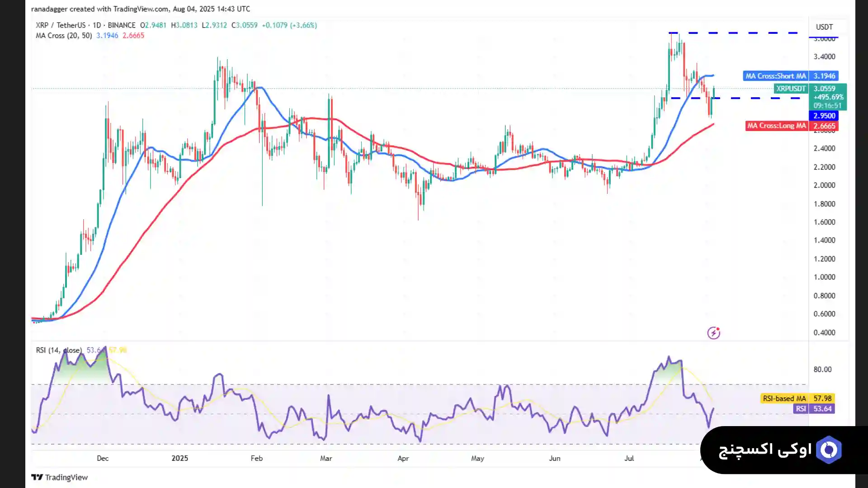Click the OK Exchange Persian text banner
Viewport: 868px width, 488px height.
click(765, 450)
